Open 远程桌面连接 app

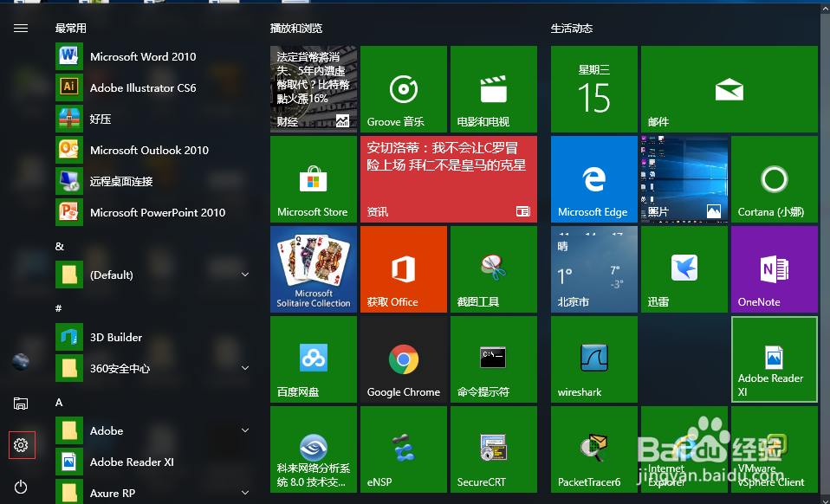153,181
